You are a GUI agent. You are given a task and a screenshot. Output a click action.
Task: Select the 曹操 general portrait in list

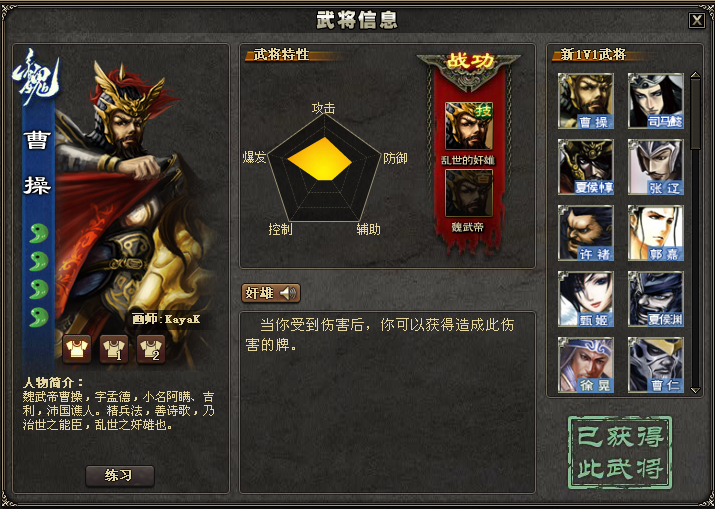click(585, 101)
